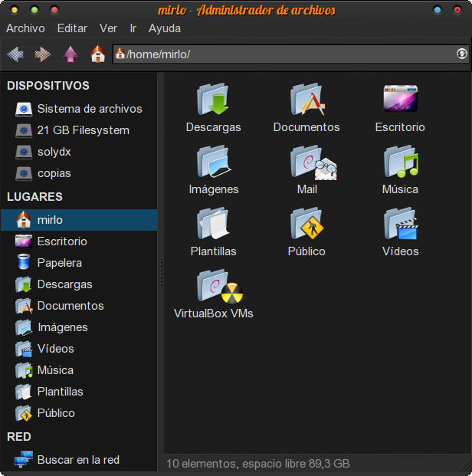This screenshot has height=476, width=472.
Task: Open Música shortcut in sidebar
Action: 79,370
